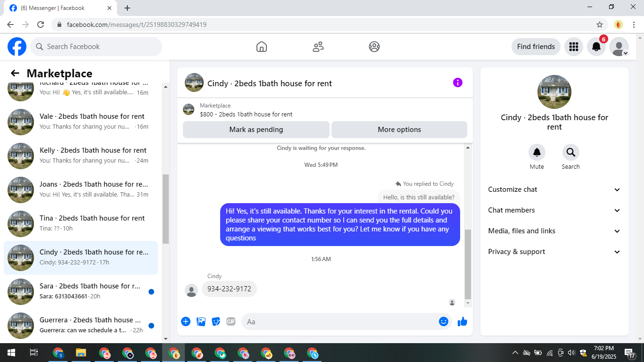This screenshot has height=362, width=644.
Task: Open the Friends icon in top navigation
Action: pos(318,47)
